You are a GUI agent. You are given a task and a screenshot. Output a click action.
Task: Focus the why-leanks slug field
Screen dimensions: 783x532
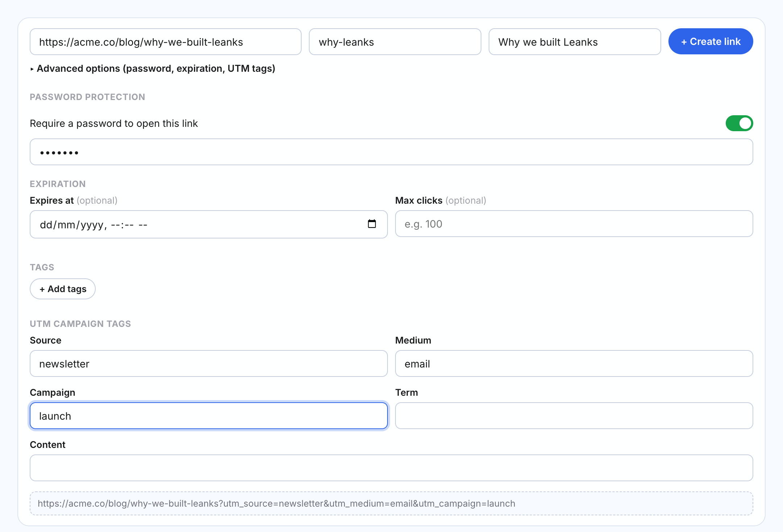point(395,42)
